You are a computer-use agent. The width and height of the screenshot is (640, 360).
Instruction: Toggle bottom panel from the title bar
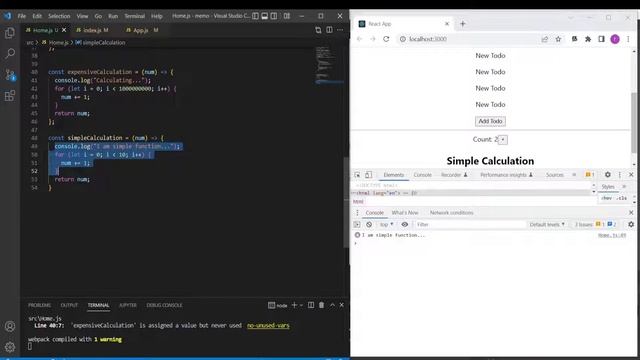click(x=264, y=16)
